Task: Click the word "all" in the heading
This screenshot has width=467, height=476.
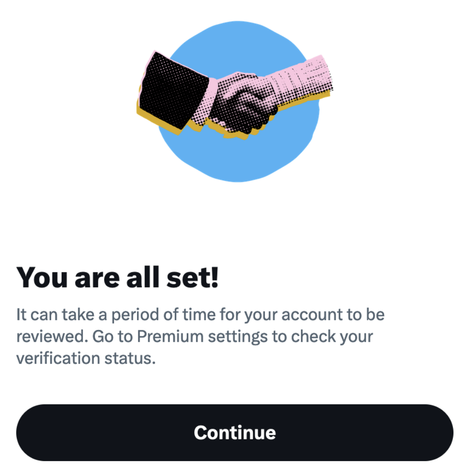Action: pos(143,277)
